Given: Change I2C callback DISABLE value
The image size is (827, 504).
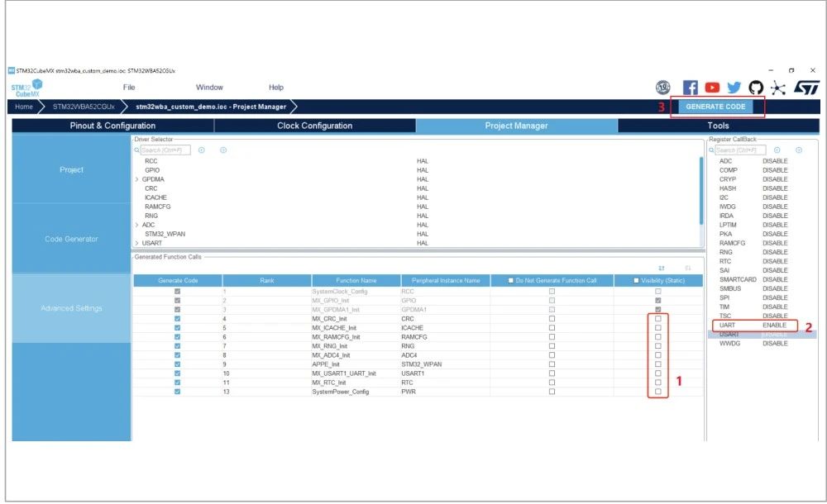Looking at the screenshot, I should pos(775,197).
